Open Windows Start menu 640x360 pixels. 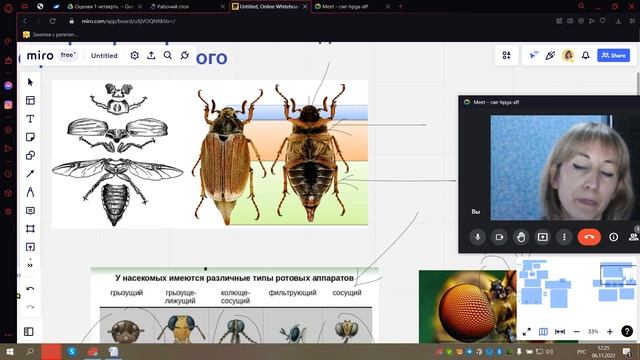[x=9, y=351]
